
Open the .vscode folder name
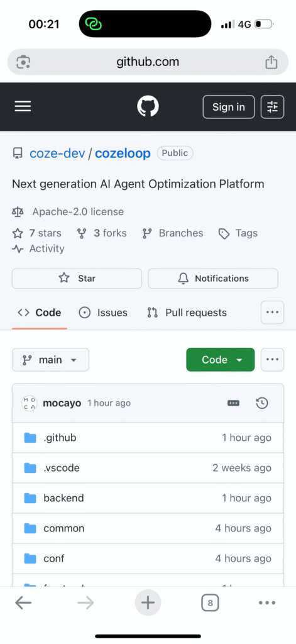(x=62, y=468)
